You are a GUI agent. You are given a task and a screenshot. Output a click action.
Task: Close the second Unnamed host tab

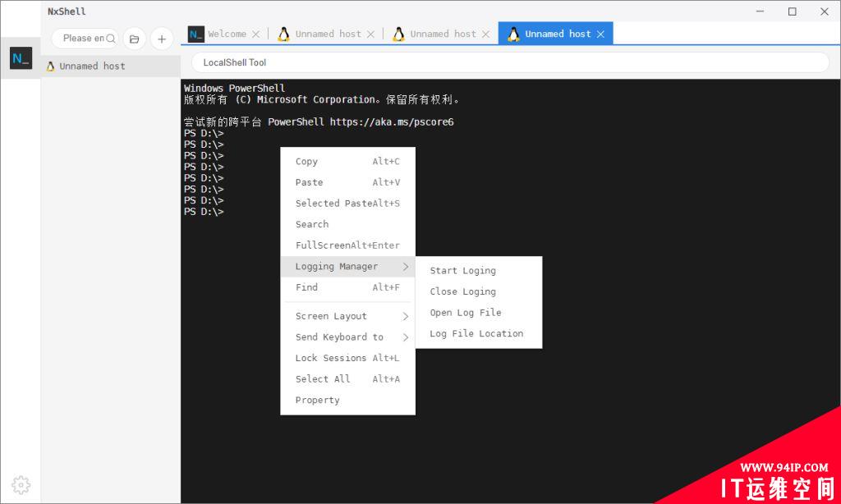point(485,34)
